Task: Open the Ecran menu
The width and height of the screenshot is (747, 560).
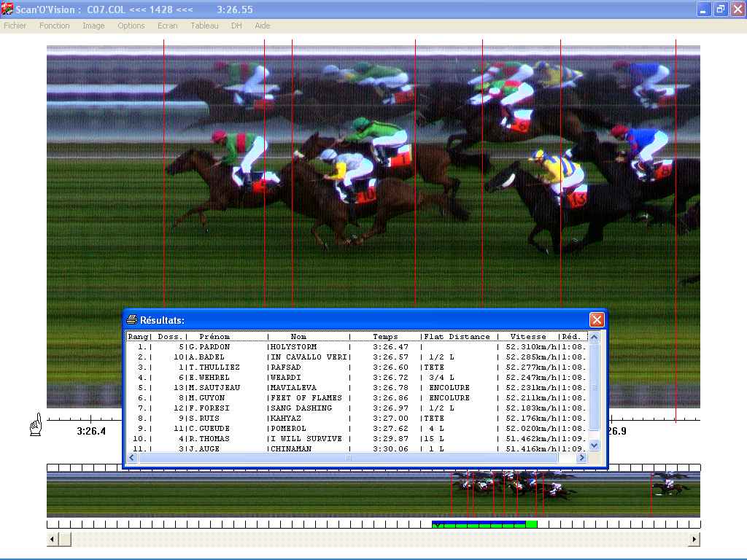Action: click(x=167, y=26)
